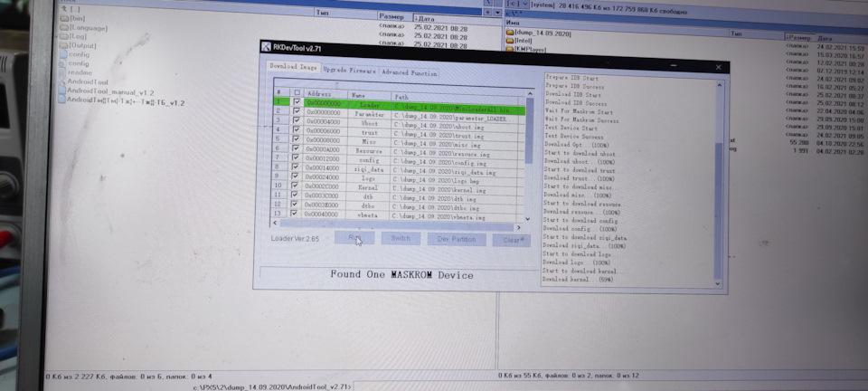Click address cell 0x0002C000
This screenshot has height=391, width=868.
click(x=325, y=186)
